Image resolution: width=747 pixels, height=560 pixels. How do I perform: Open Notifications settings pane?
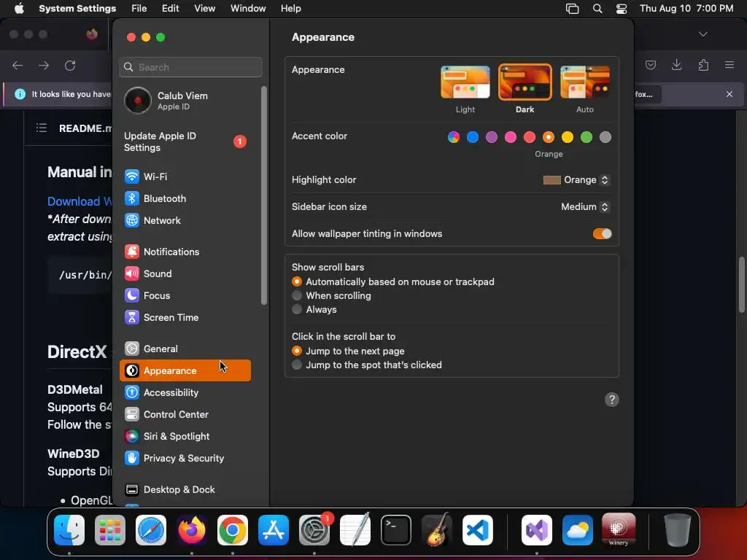pos(185,252)
